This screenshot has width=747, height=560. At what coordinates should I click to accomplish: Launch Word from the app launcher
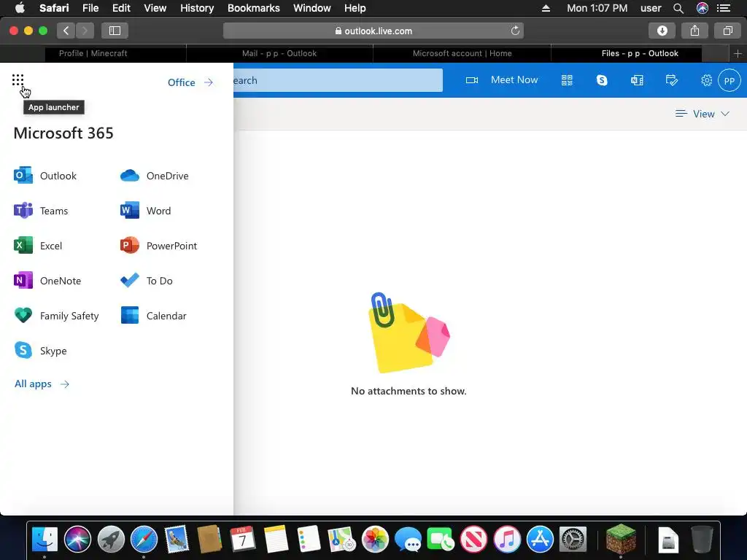point(145,211)
